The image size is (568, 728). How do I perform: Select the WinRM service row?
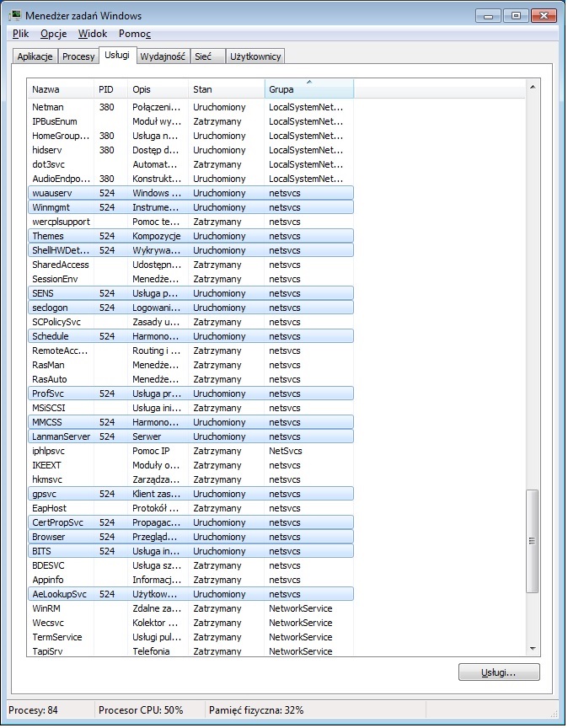[x=190, y=608]
